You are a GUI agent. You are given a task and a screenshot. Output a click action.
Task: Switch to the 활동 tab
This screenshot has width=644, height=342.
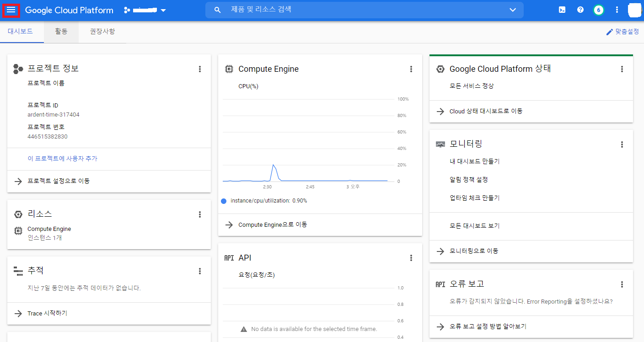61,32
